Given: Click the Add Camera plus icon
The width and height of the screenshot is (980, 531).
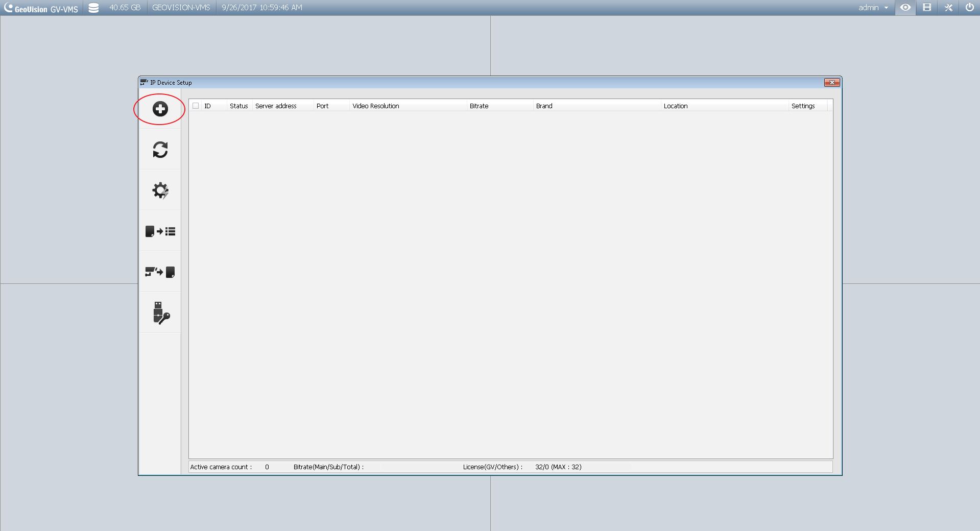Looking at the screenshot, I should coord(160,109).
